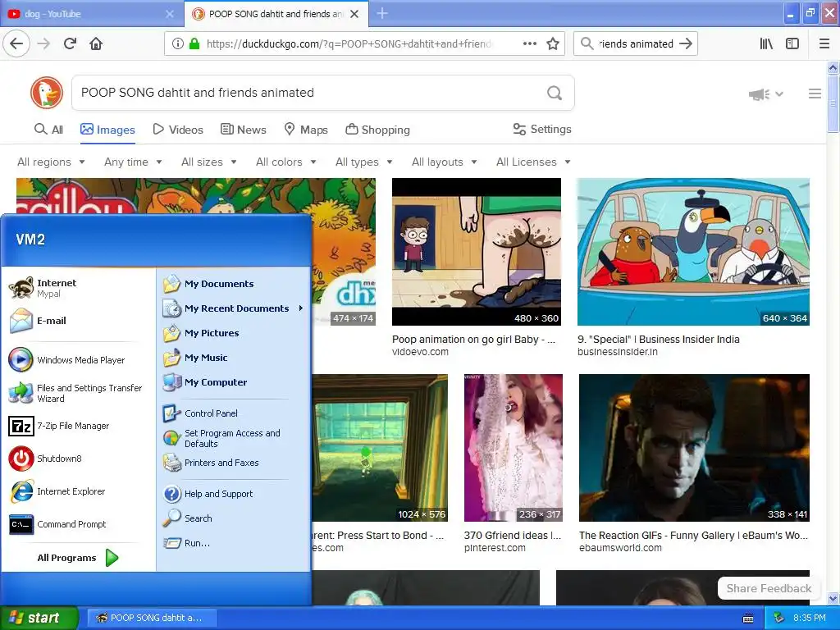
Task: Reload the page with the refresh icon
Action: tap(70, 43)
